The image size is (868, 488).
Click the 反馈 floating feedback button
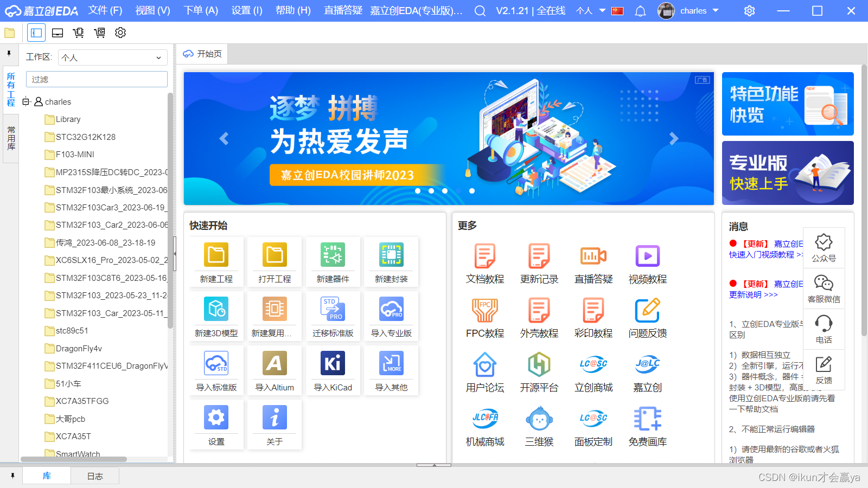824,370
